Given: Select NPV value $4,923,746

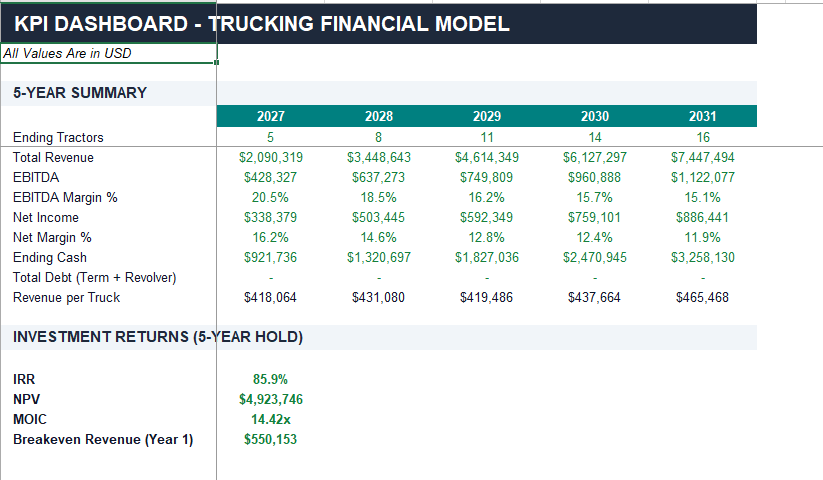Looking at the screenshot, I should 271,399.
